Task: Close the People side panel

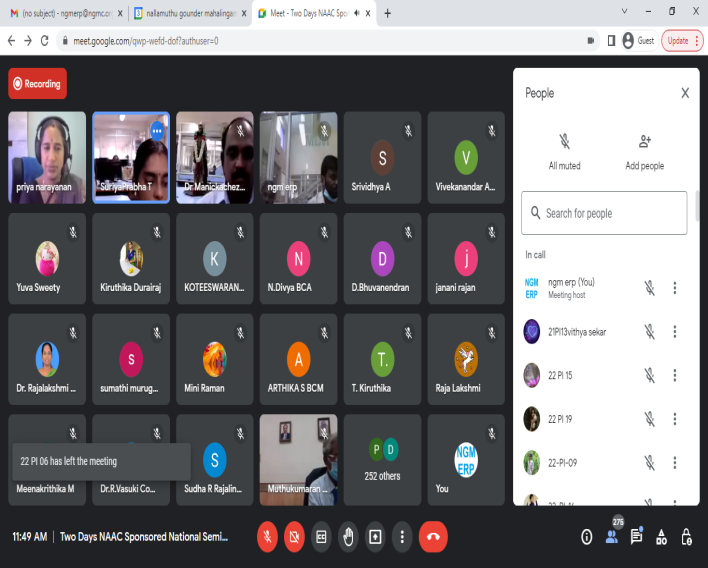Action: (685, 93)
